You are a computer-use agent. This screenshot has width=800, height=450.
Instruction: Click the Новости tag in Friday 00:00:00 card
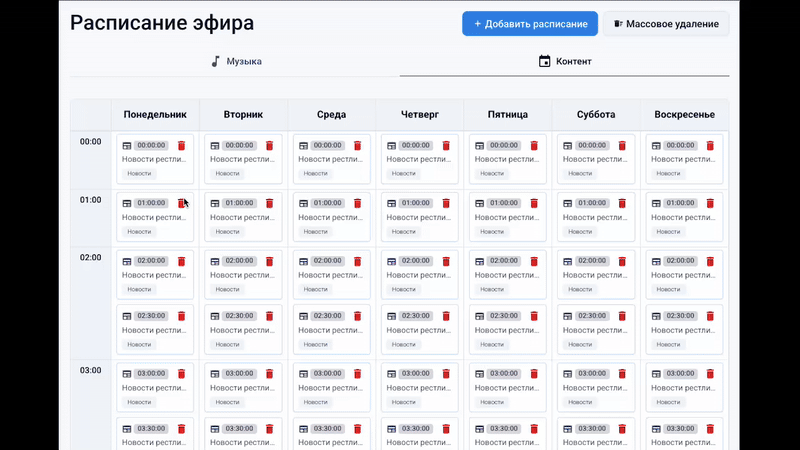(491, 173)
